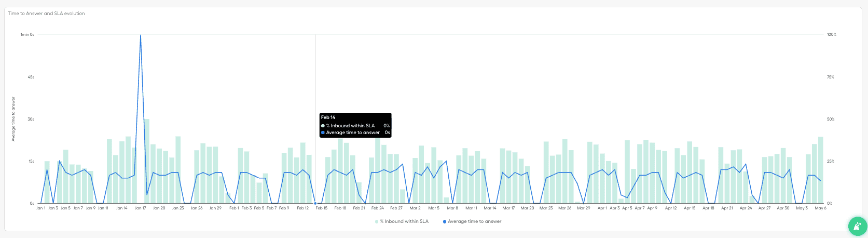Click the '45s' y-axis label
868x238 pixels.
coord(31,77)
